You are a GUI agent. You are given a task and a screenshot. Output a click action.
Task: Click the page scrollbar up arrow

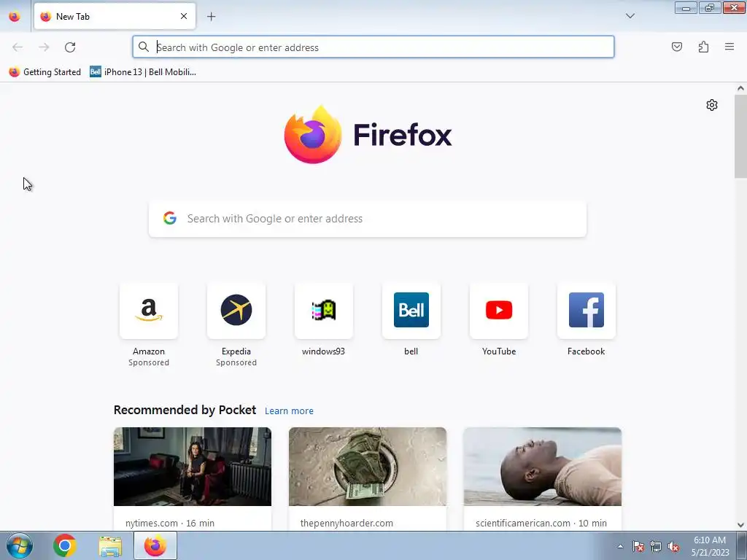[x=740, y=88]
